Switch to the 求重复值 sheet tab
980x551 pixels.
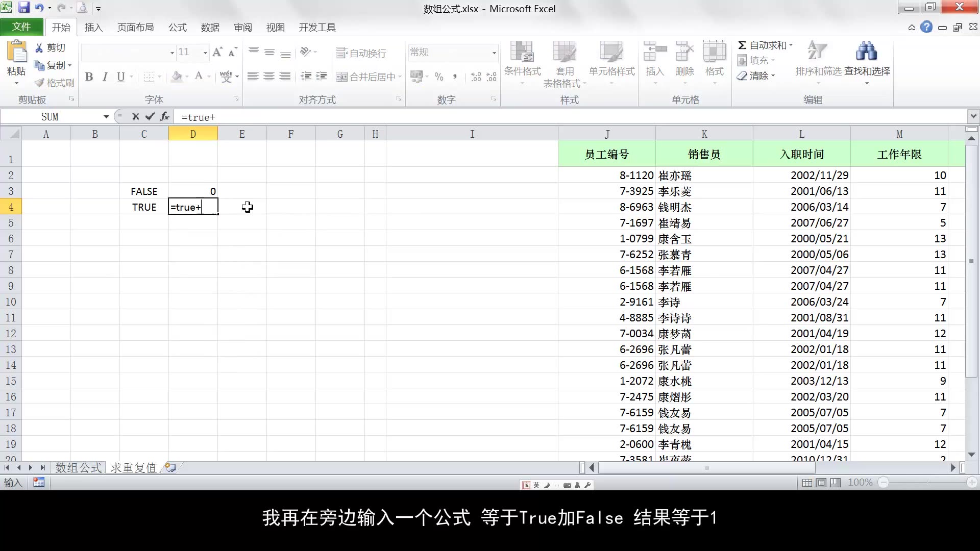coord(133,467)
